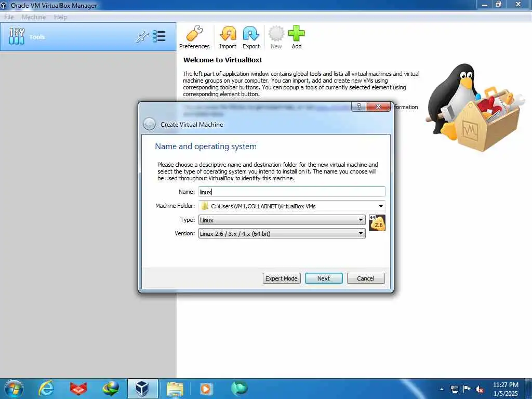Close the Create Virtual Machine dialog

[x=378, y=107]
